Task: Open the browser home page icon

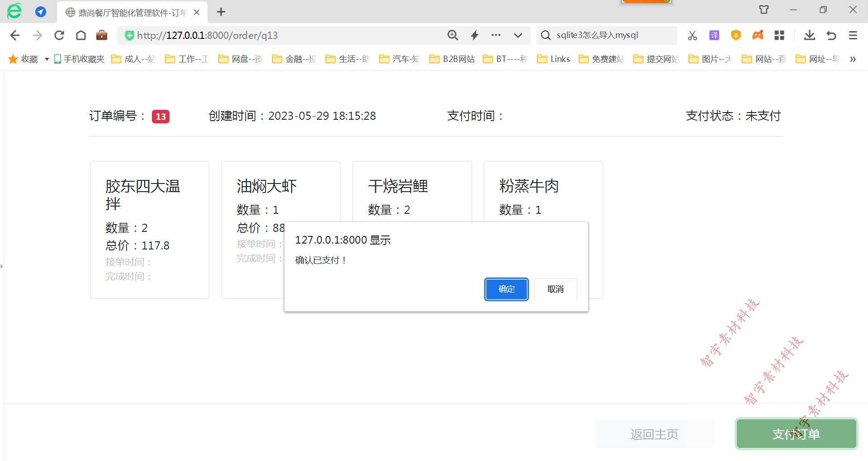Action: click(x=81, y=35)
